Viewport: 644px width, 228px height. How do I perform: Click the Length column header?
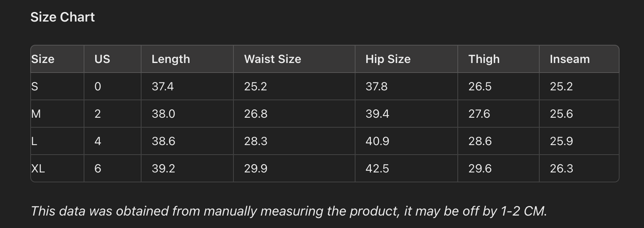(171, 59)
